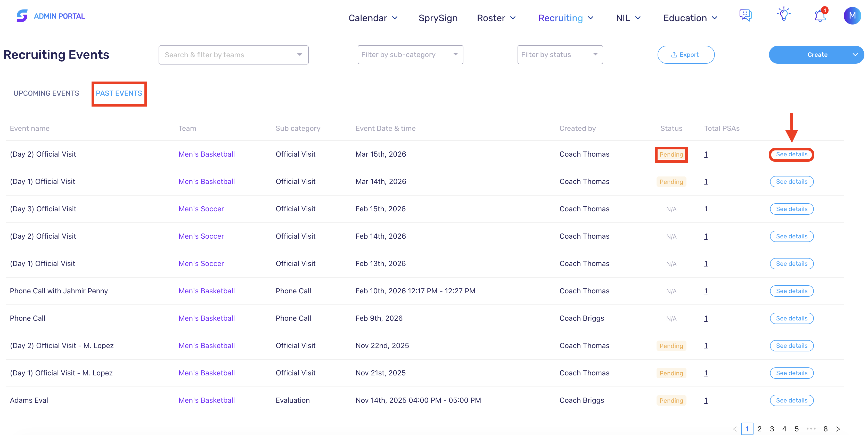Open the Create dropdown chevron
The image size is (868, 435).
[855, 55]
